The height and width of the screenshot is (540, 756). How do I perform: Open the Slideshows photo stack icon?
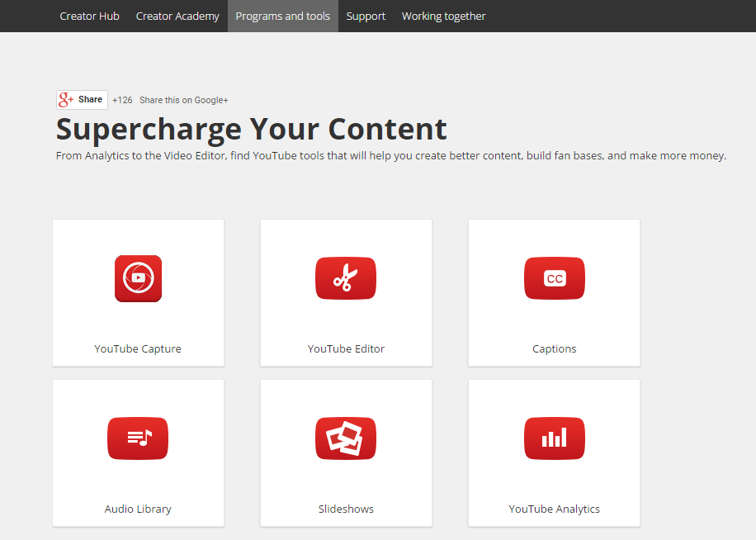click(x=346, y=438)
